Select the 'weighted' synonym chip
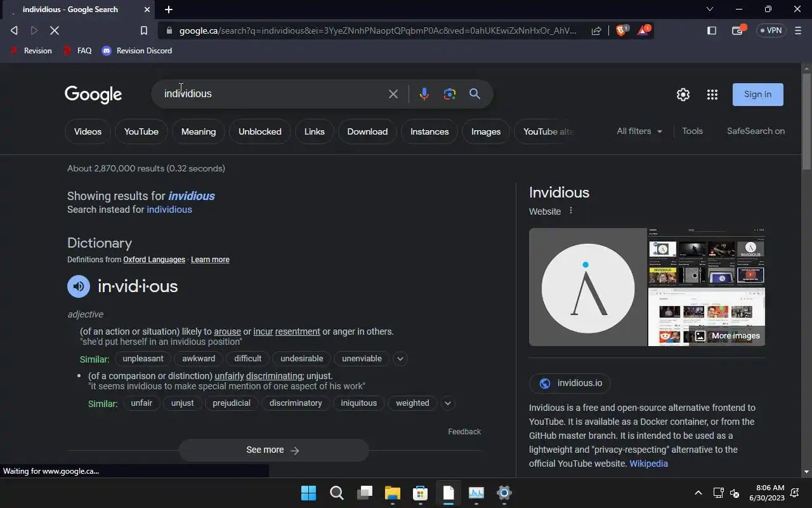The image size is (812, 508). click(x=412, y=403)
